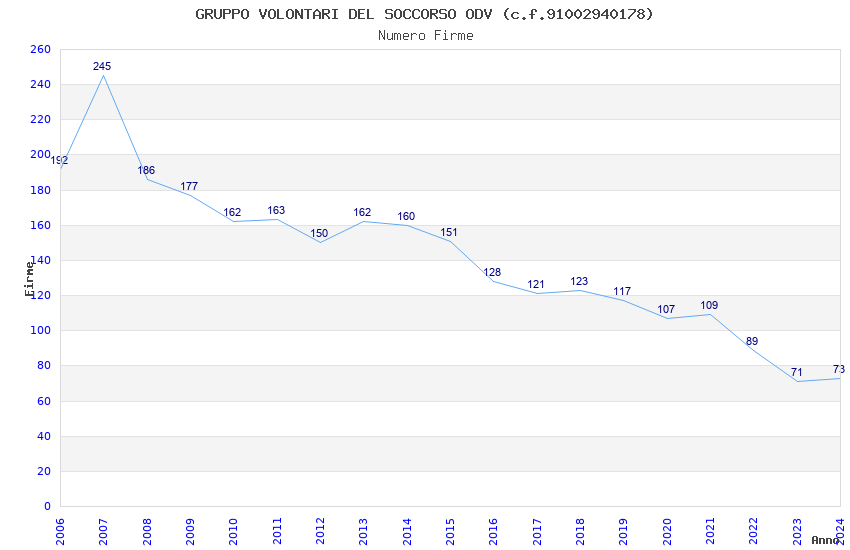Viewport: 850px width, 550px height.
Task: Click the data label 150
Action: click(x=319, y=234)
